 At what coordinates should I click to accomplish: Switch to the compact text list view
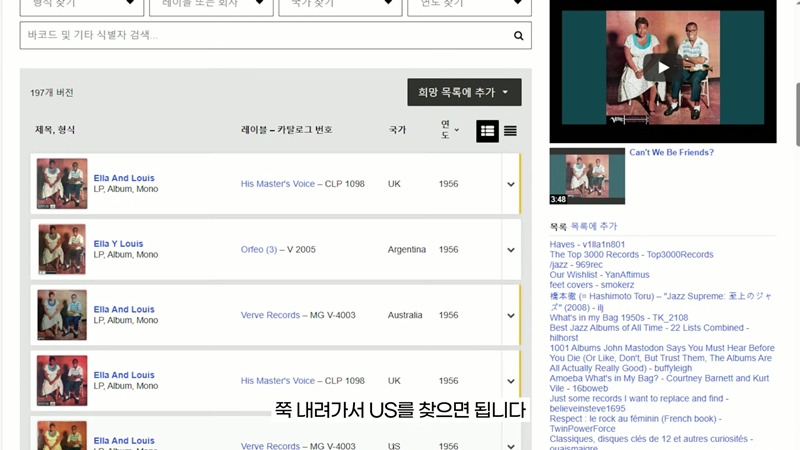point(510,131)
